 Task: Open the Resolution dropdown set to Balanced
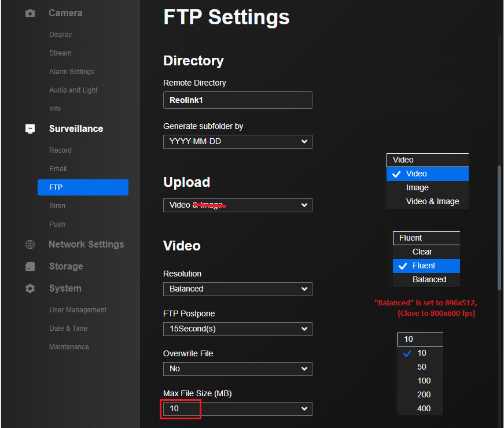click(237, 289)
